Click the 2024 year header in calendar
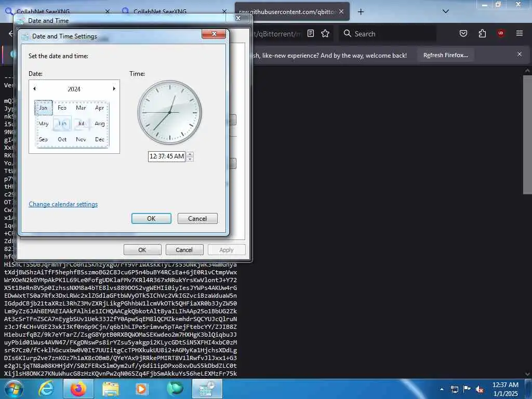Image resolution: width=532 pixels, height=399 pixels. 74,89
